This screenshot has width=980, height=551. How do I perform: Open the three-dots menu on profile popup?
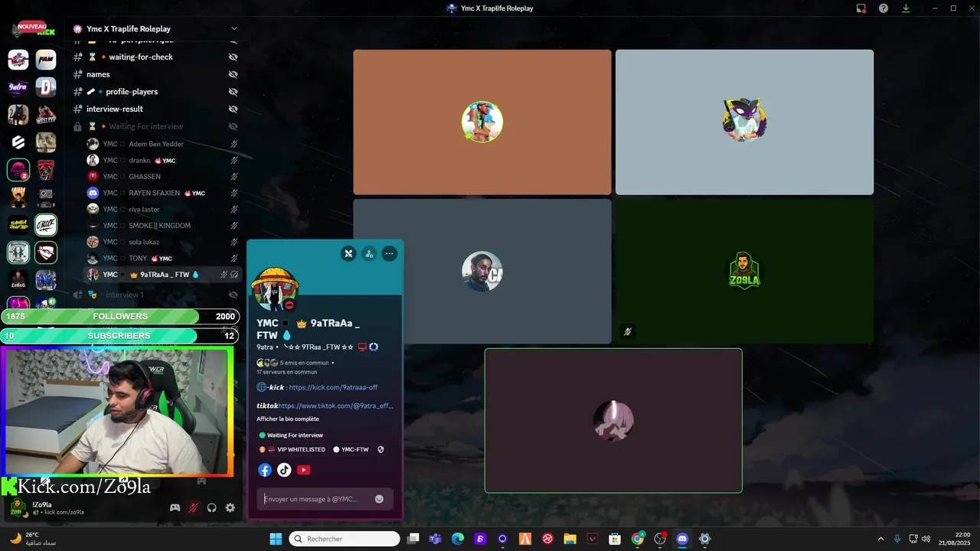(390, 253)
